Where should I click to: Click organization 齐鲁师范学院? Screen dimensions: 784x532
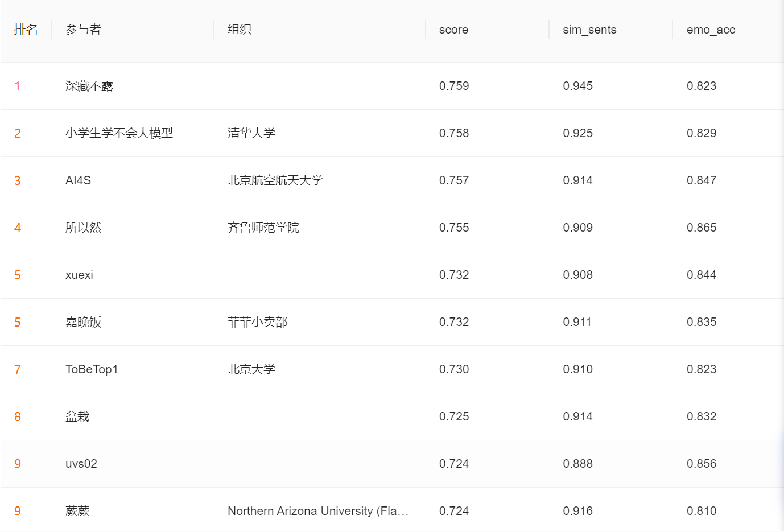(263, 228)
